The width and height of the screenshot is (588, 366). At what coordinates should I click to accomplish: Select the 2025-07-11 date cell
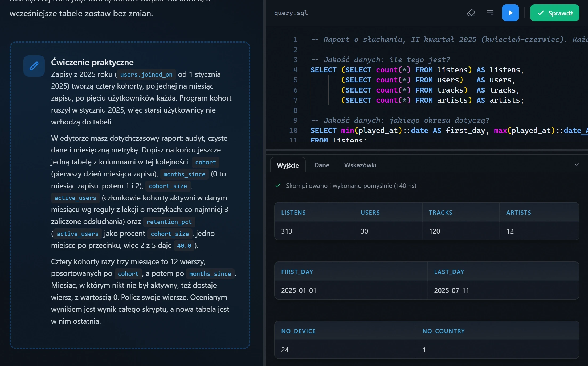tap(503, 290)
